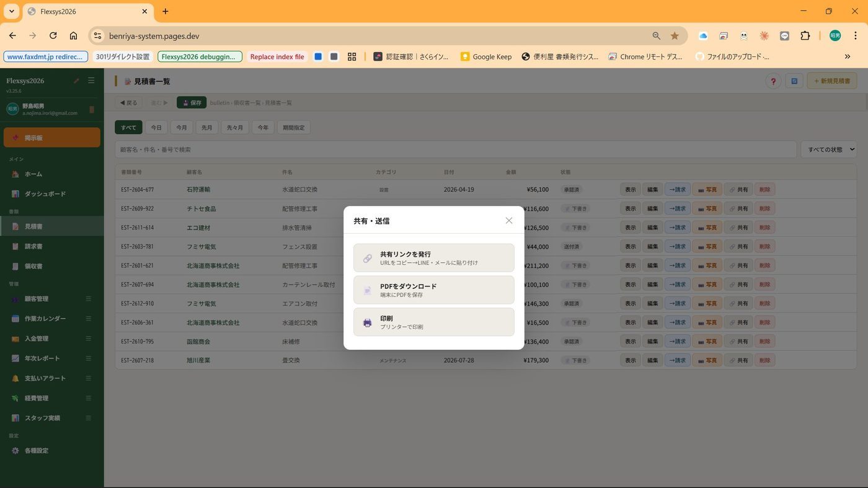868x488 pixels.
Task: Click the 支払いアラート handle icon in sidebar
Action: click(x=88, y=378)
